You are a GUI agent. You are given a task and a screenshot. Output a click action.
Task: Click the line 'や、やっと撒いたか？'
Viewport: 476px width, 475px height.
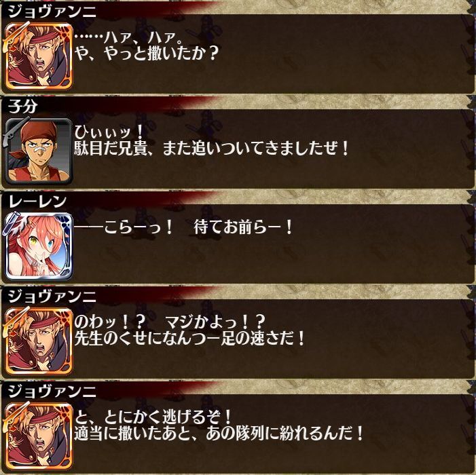click(x=146, y=54)
